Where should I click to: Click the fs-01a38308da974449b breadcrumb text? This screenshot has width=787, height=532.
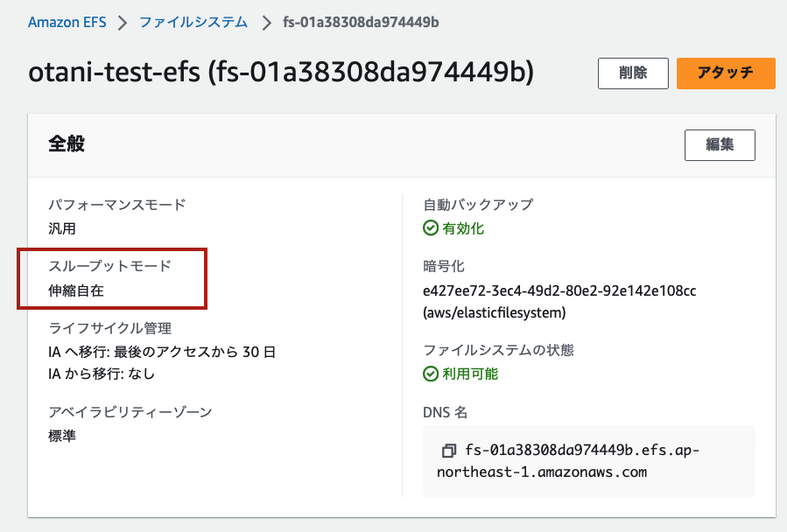tap(361, 22)
